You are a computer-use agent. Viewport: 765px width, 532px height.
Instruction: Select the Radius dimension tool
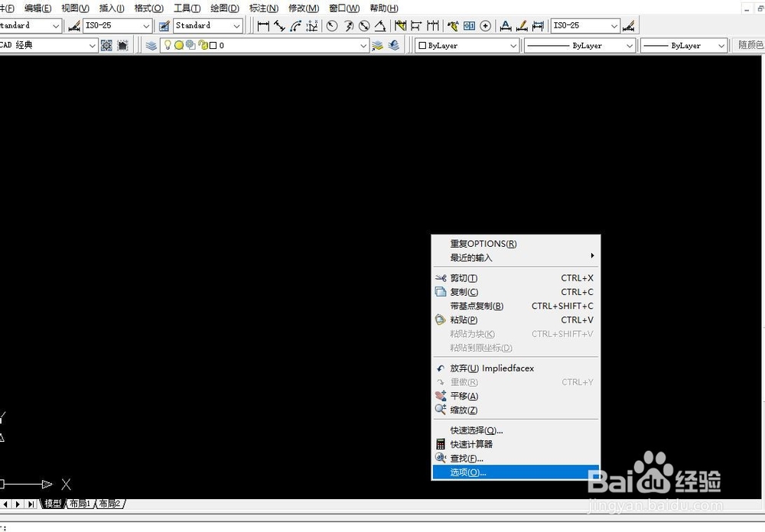[332, 25]
